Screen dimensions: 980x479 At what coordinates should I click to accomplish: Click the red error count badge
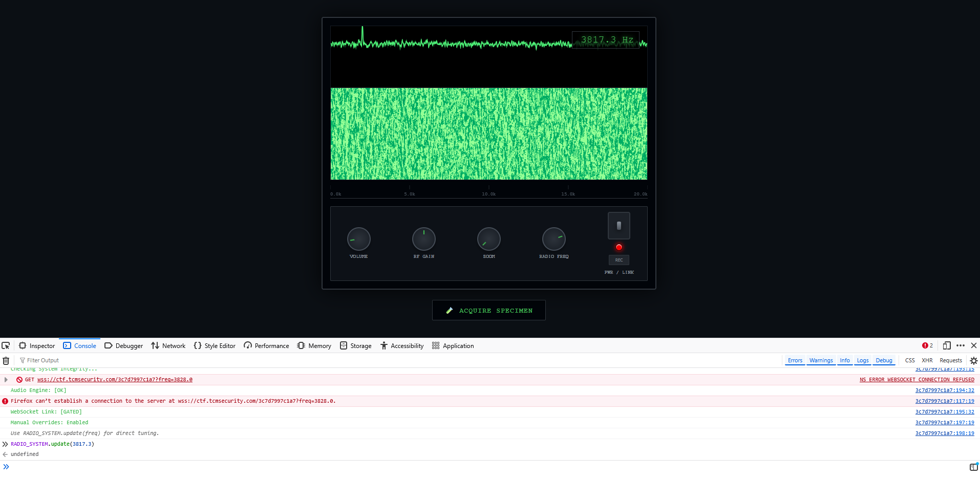click(x=927, y=346)
